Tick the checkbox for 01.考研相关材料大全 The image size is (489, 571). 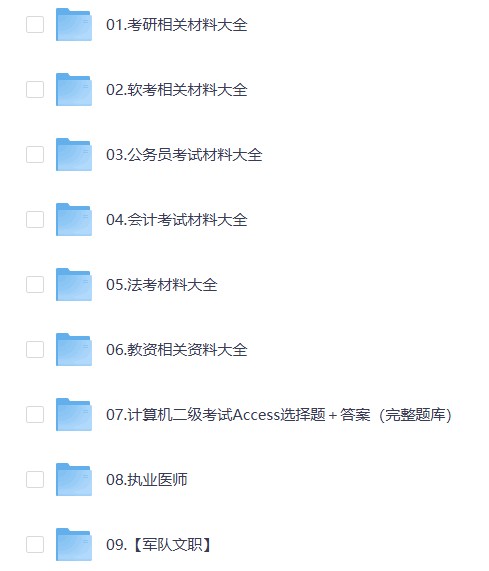[35, 25]
